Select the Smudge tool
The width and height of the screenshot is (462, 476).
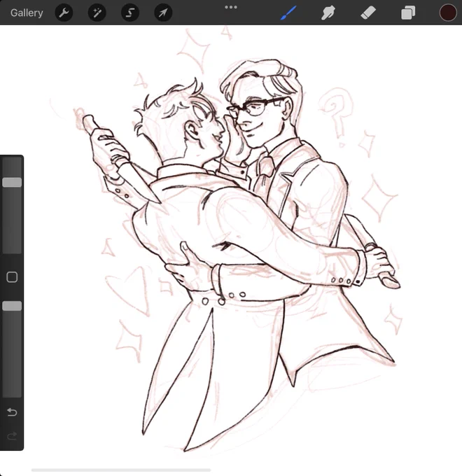(328, 13)
